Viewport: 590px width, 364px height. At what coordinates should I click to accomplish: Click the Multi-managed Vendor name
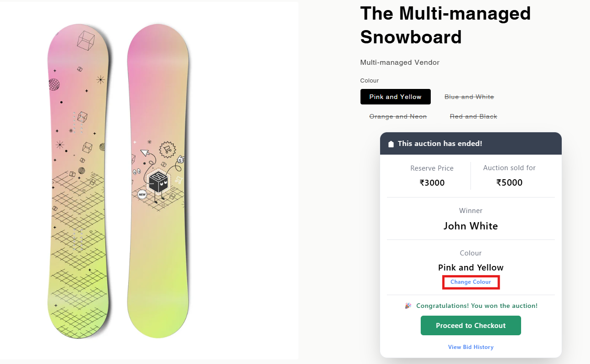400,62
